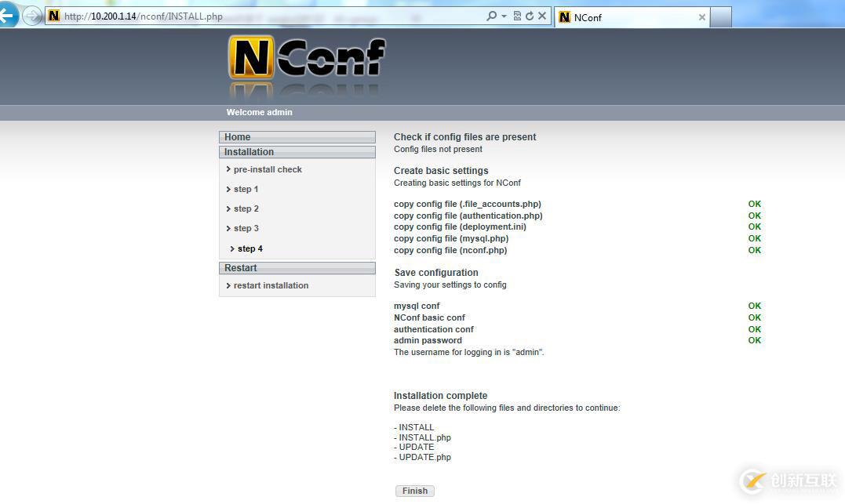Refresh the page with reload icon

530,16
